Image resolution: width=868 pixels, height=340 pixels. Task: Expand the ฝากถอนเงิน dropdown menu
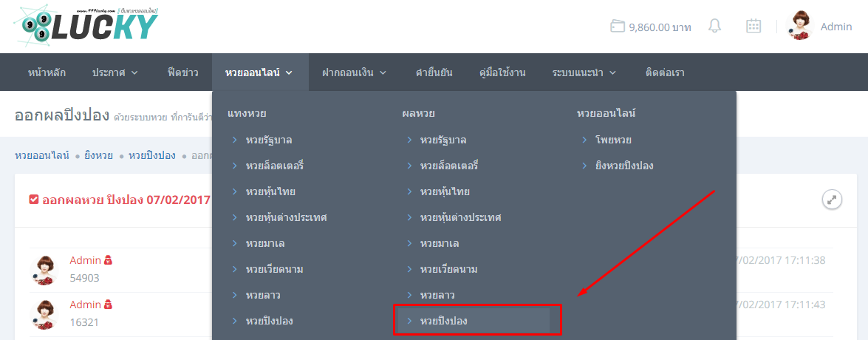[x=353, y=72]
